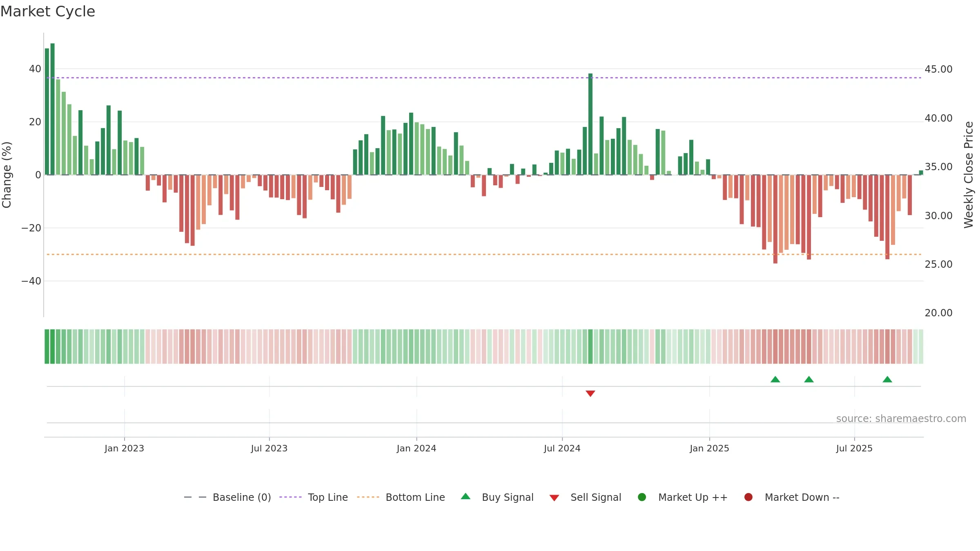Screen dimensions: 980x551
Task: Click the green Market Up circle in legend
Action: coord(642,497)
